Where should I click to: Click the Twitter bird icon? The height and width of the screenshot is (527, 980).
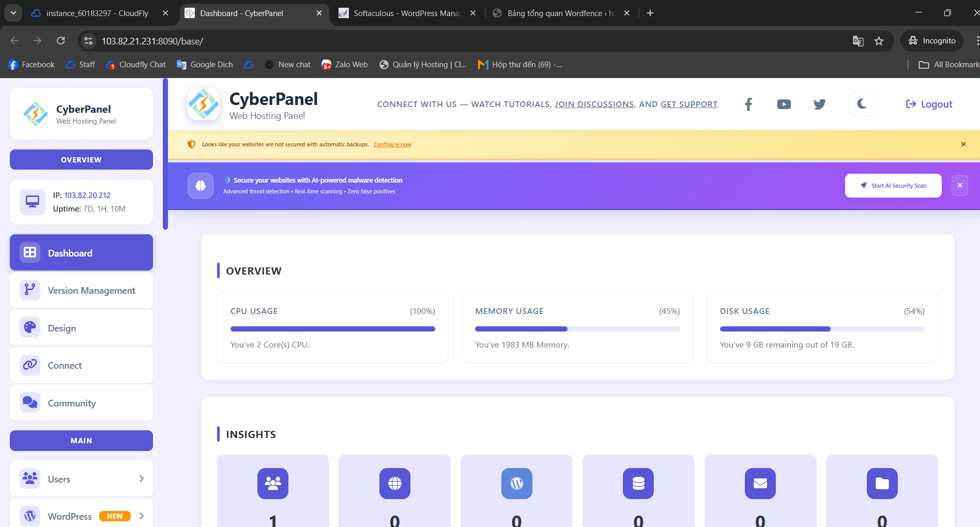(819, 104)
